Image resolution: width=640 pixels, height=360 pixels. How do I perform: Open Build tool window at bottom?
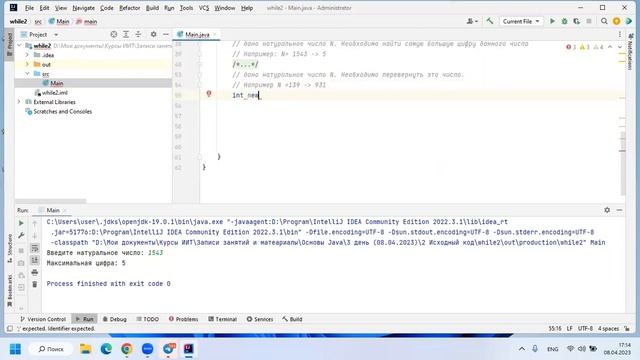[292, 319]
